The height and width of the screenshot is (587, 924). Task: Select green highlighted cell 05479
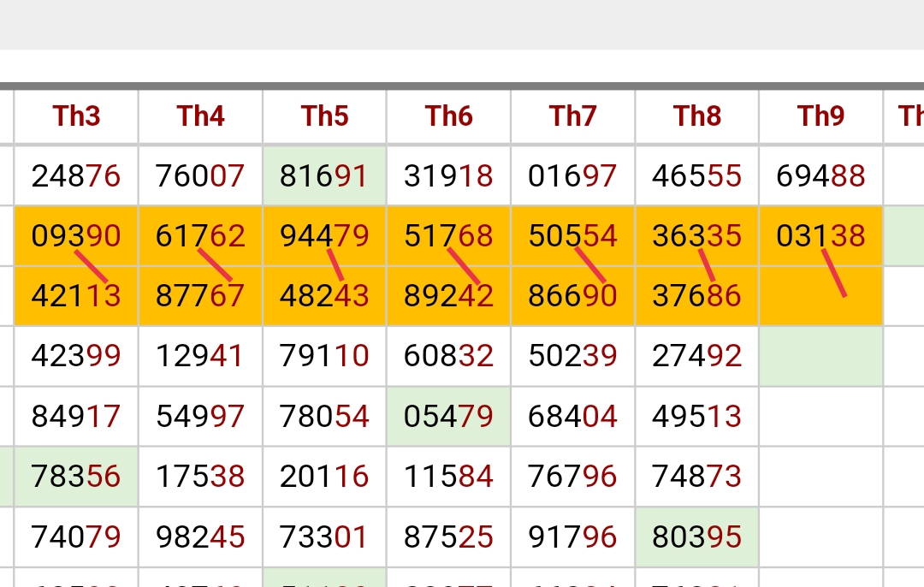449,416
